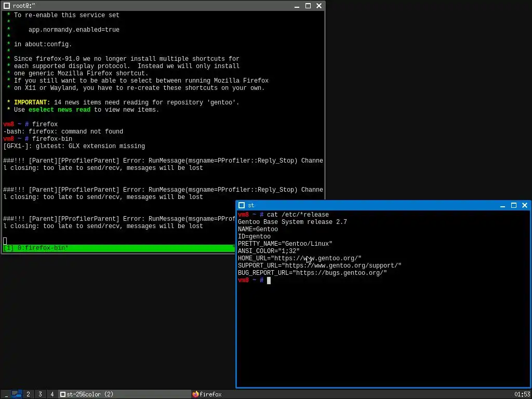Minimize the root@ terminal window
The image size is (532, 399).
tap(297, 6)
